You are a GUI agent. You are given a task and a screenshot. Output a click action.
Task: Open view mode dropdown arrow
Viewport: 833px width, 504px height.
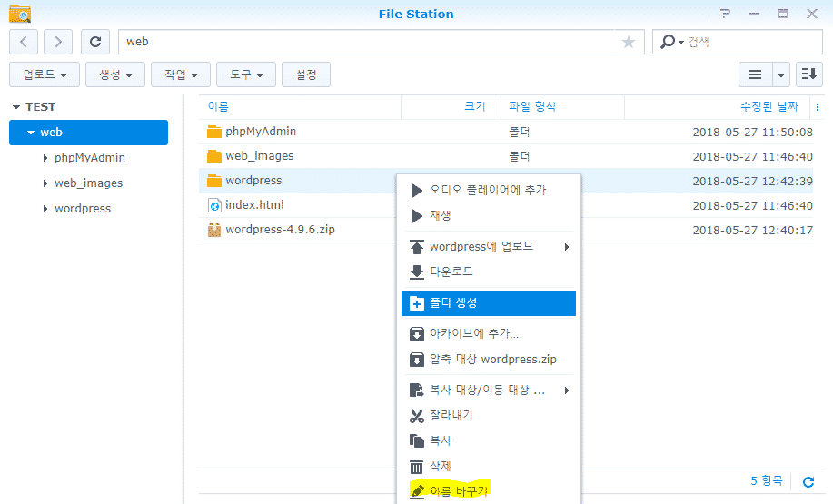tap(781, 74)
